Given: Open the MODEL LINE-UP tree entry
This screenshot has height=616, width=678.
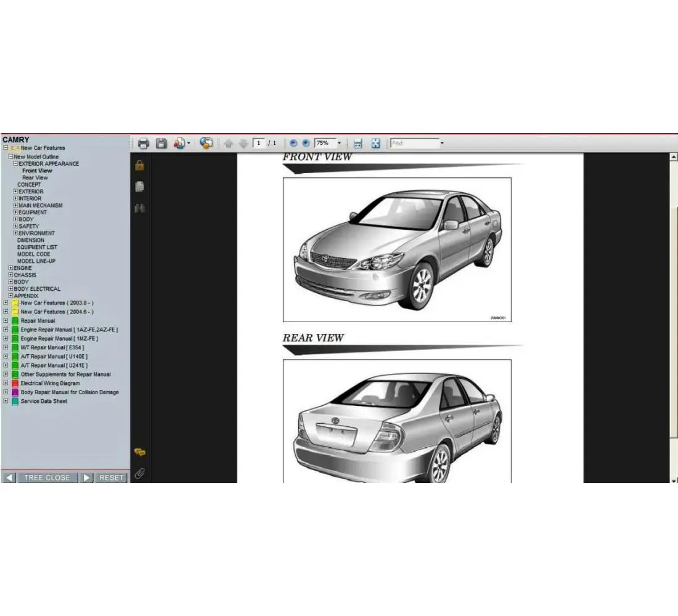Looking at the screenshot, I should (x=36, y=261).
